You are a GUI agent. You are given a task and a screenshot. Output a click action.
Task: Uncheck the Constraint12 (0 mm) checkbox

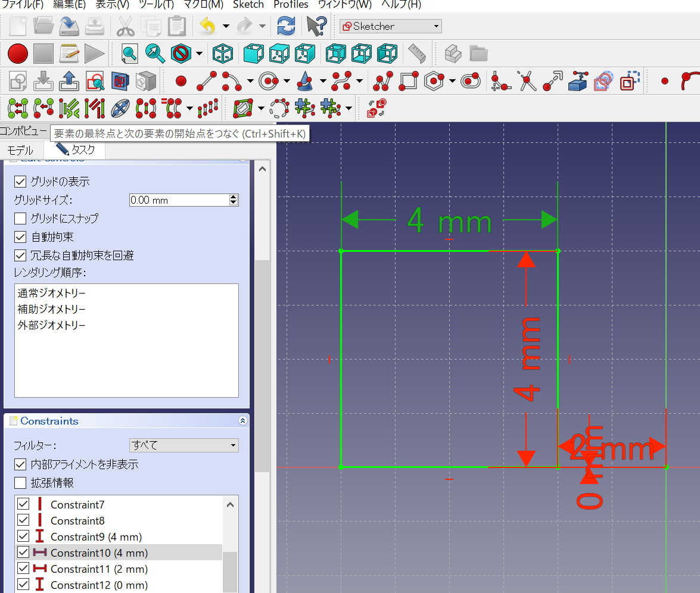coord(23,585)
